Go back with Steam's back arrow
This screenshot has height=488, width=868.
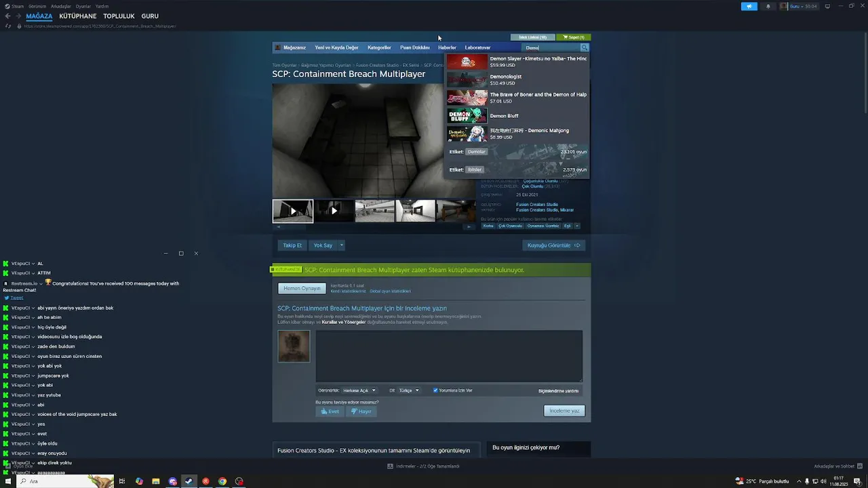(x=7, y=16)
